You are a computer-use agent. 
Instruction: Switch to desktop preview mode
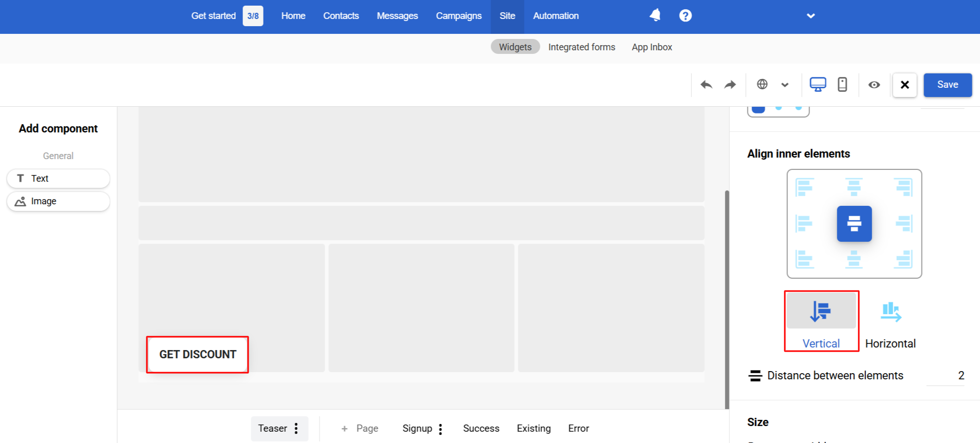[818, 84]
